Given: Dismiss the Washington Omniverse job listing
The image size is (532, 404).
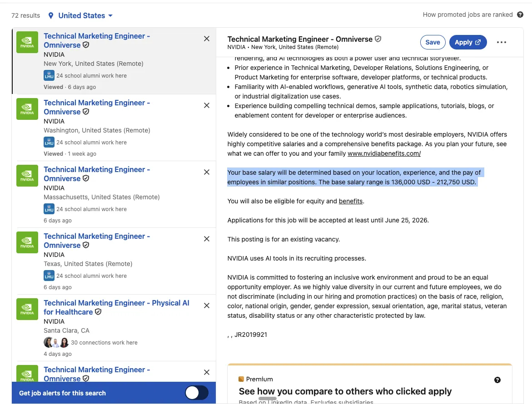Looking at the screenshot, I should [x=207, y=105].
